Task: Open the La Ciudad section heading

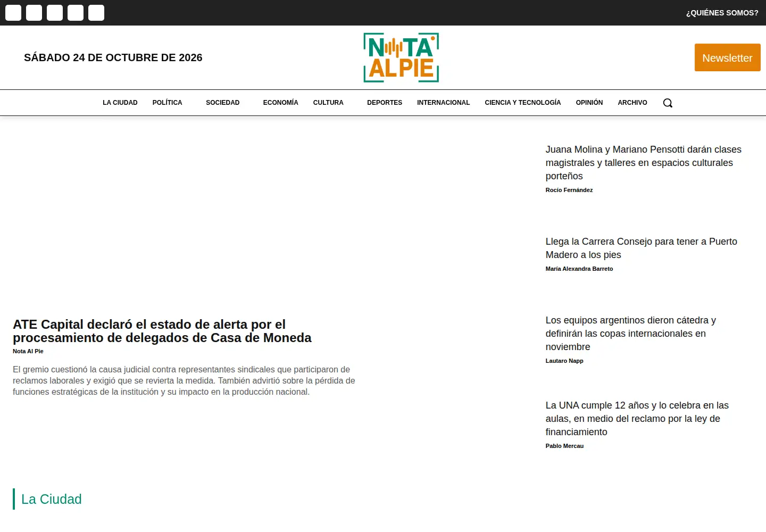Action: point(52,499)
